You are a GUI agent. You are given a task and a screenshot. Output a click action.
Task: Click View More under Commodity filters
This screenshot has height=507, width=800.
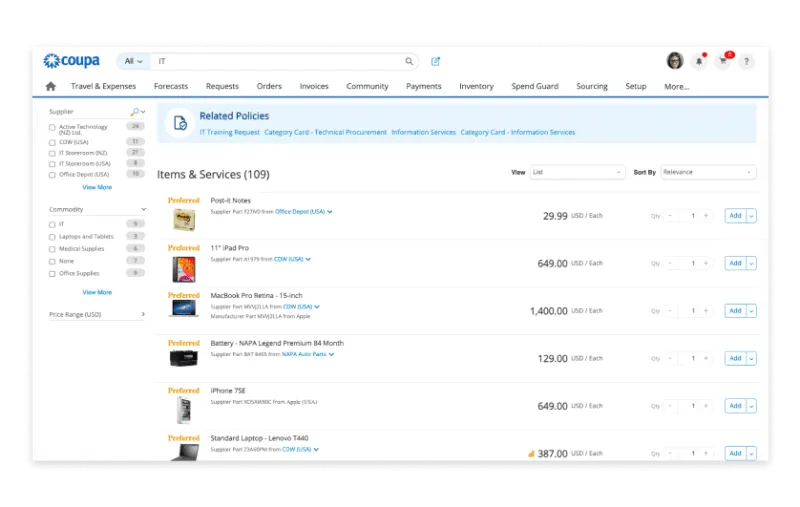coord(97,292)
